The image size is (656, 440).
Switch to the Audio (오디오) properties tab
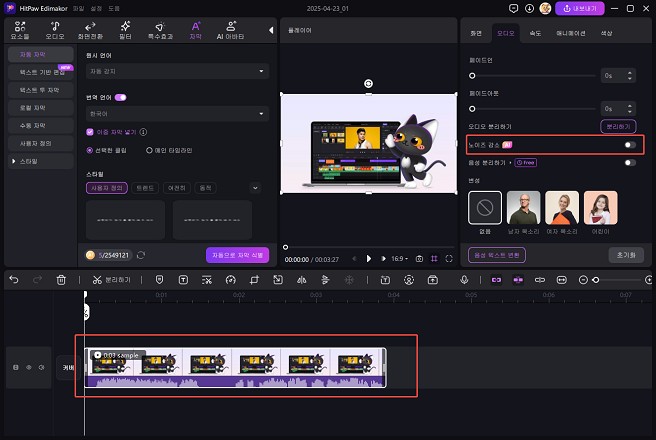(505, 33)
